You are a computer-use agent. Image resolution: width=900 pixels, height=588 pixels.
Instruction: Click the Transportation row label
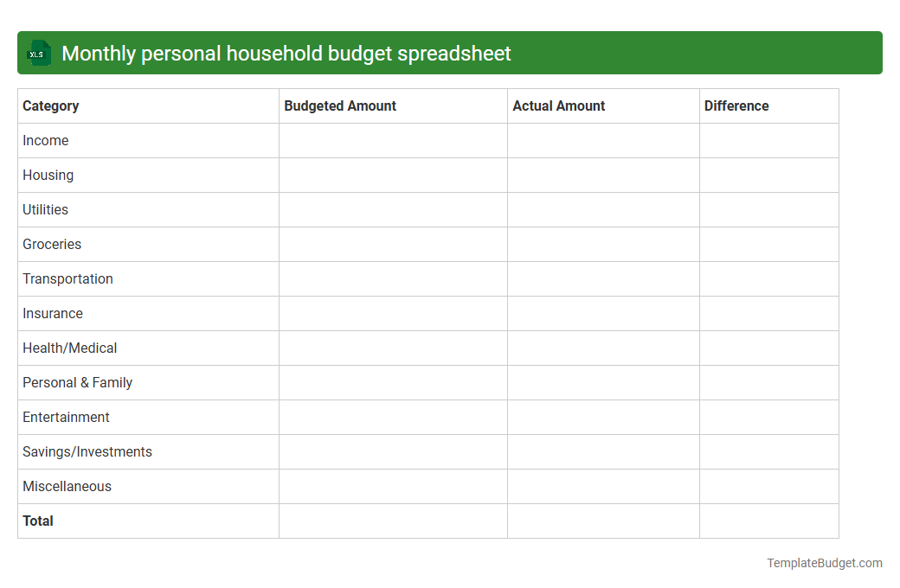tap(67, 278)
